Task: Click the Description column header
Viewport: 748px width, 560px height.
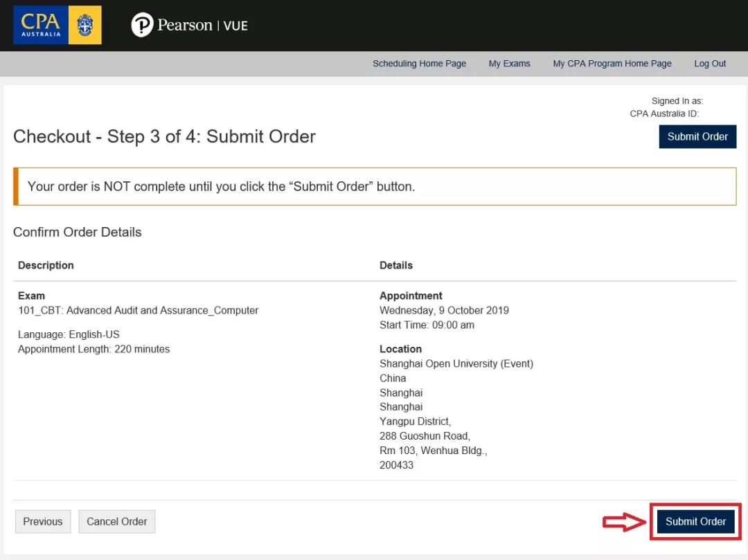Action: pyautogui.click(x=46, y=265)
